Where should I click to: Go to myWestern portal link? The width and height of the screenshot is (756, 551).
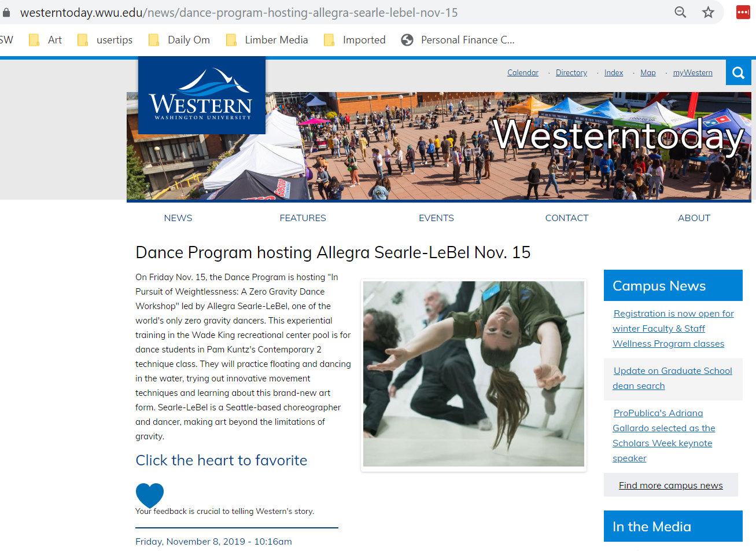click(x=693, y=72)
